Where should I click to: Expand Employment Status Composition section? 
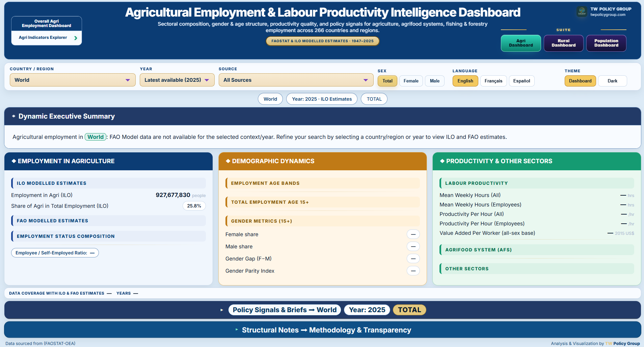click(108, 236)
